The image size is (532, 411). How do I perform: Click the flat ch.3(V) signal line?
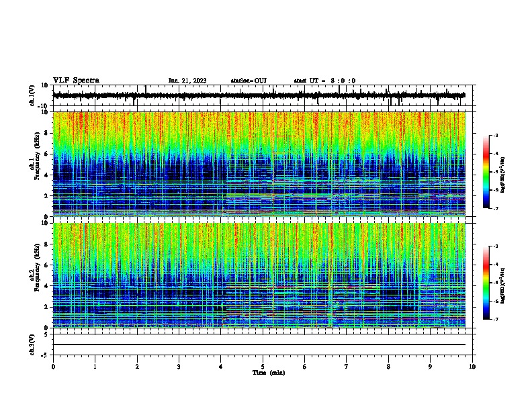click(x=259, y=345)
